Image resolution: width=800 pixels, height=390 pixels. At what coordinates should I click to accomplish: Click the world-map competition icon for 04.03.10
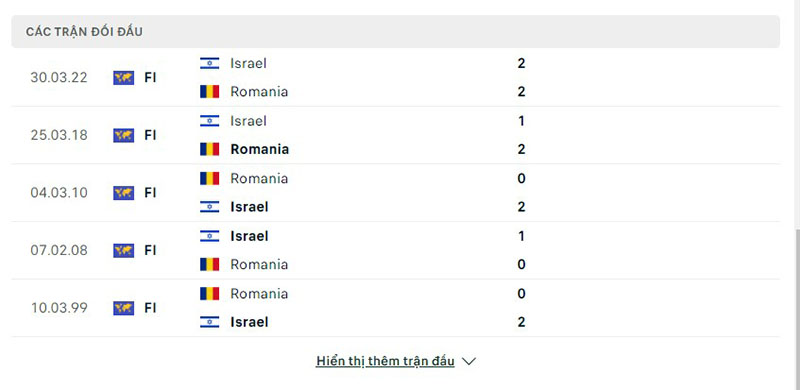point(123,193)
